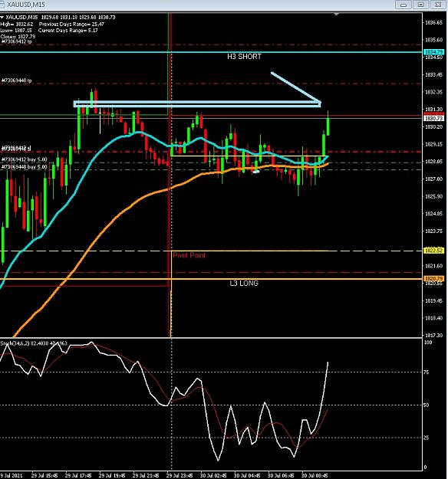Select the L3 LONG text label
This screenshot has width=448, height=479.
click(244, 283)
